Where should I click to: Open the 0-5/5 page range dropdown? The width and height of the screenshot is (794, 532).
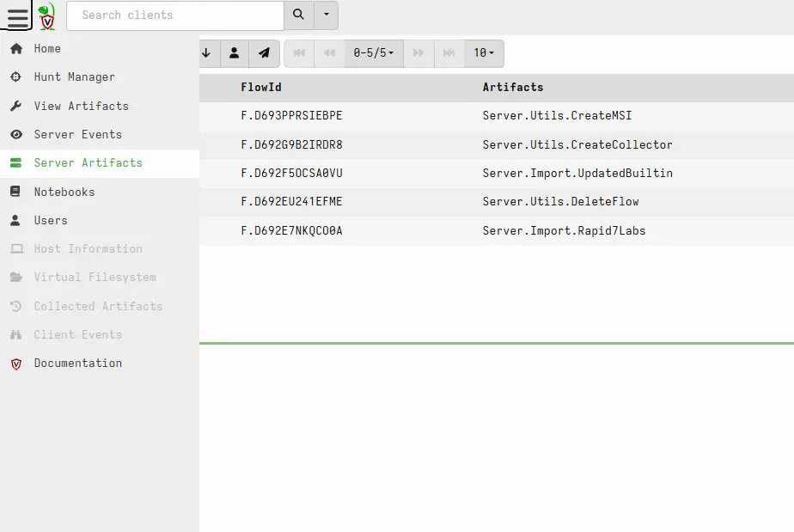pos(374,53)
